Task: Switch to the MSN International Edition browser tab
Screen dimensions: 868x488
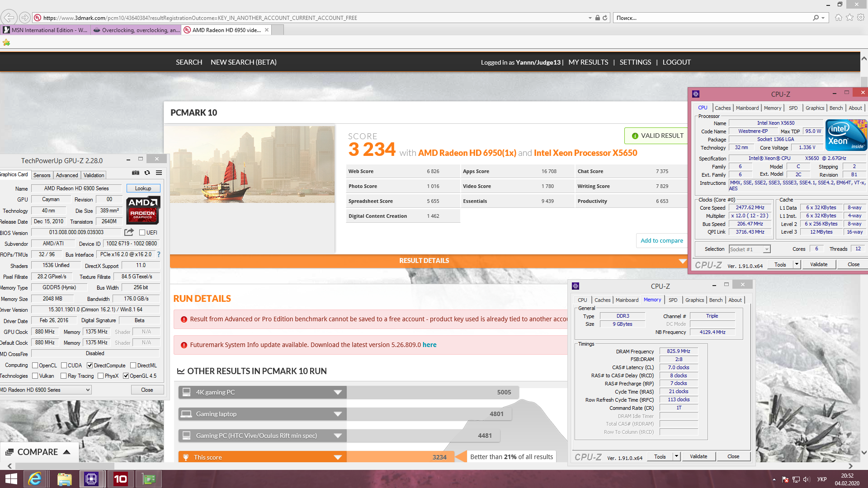Action: [x=45, y=30]
